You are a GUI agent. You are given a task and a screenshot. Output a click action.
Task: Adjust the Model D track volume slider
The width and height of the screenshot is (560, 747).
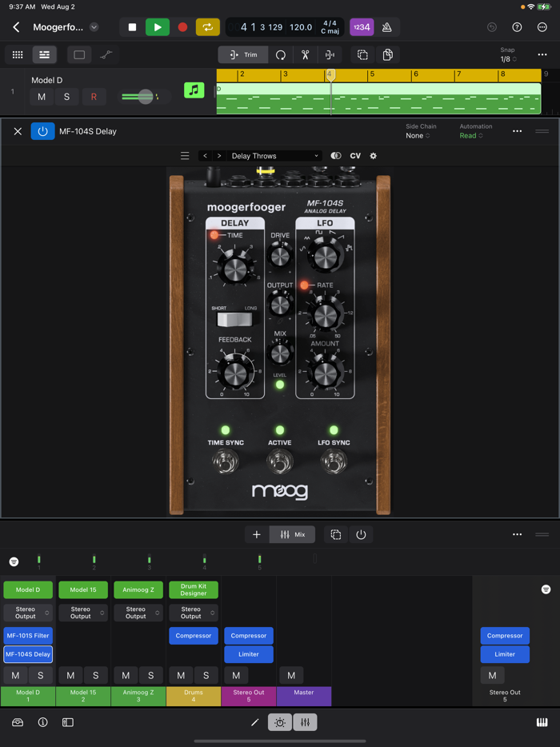point(145,97)
